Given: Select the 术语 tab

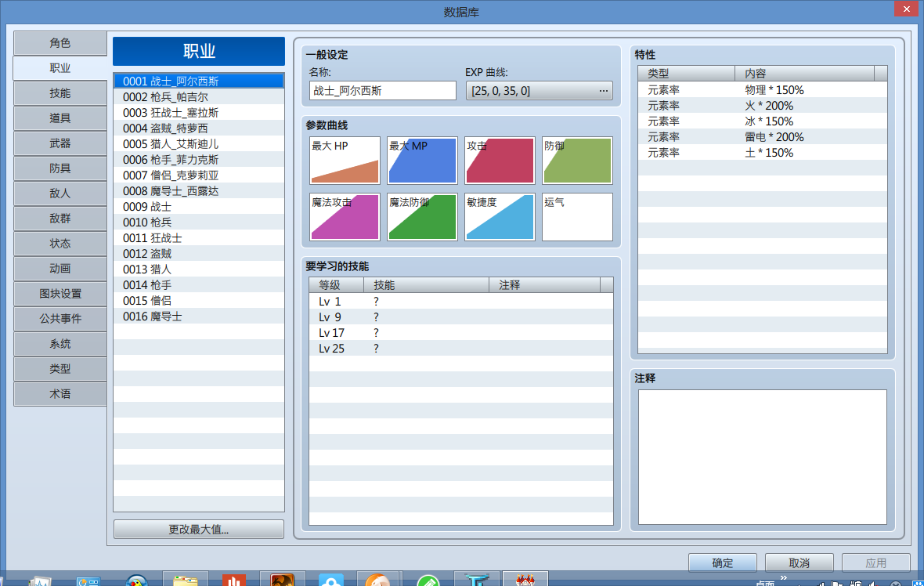Looking at the screenshot, I should [60, 394].
